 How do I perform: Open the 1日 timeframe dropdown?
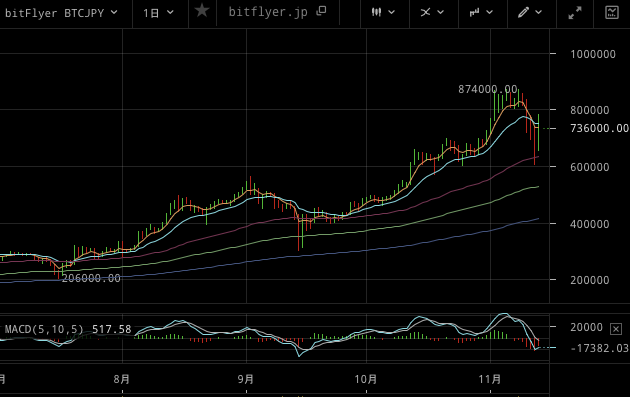(159, 13)
